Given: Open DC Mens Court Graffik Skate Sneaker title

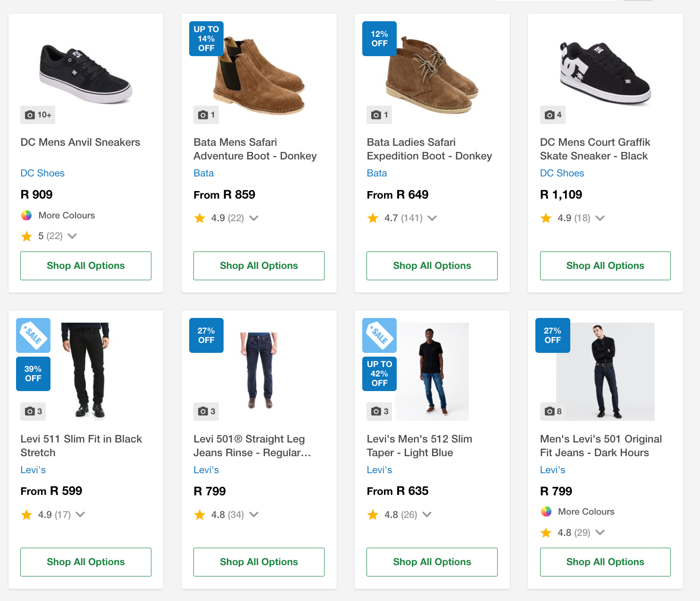Looking at the screenshot, I should coord(595,149).
